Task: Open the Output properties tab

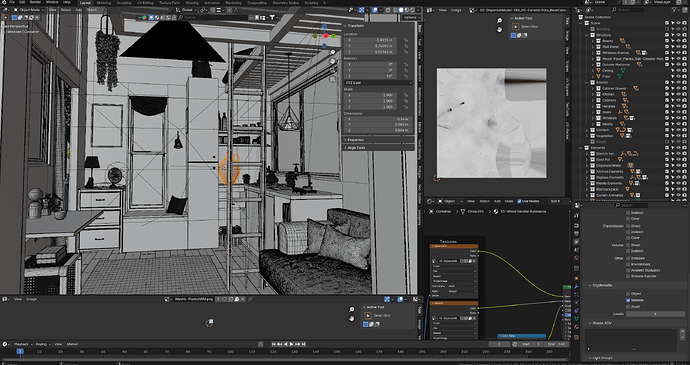Action: (576, 234)
